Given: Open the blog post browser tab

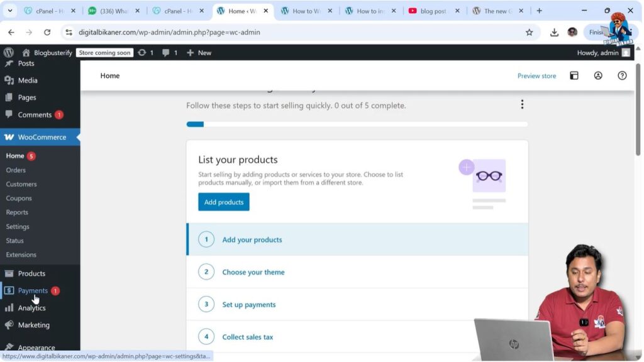Looking at the screenshot, I should click(435, 11).
